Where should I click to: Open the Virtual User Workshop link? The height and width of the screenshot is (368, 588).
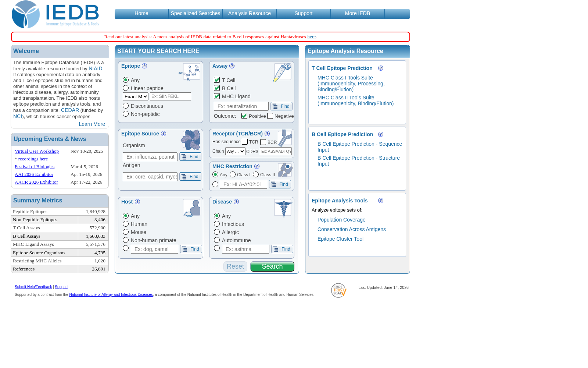37,151
